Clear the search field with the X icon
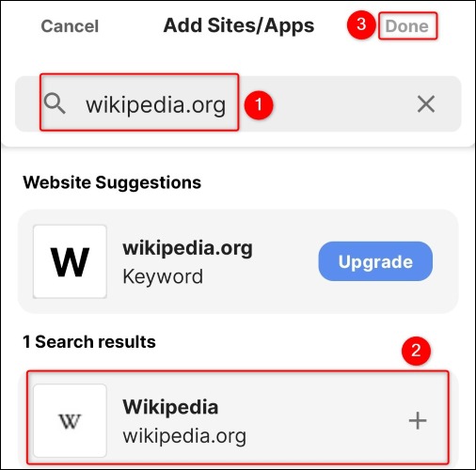This screenshot has height=470, width=476. pyautogui.click(x=426, y=104)
